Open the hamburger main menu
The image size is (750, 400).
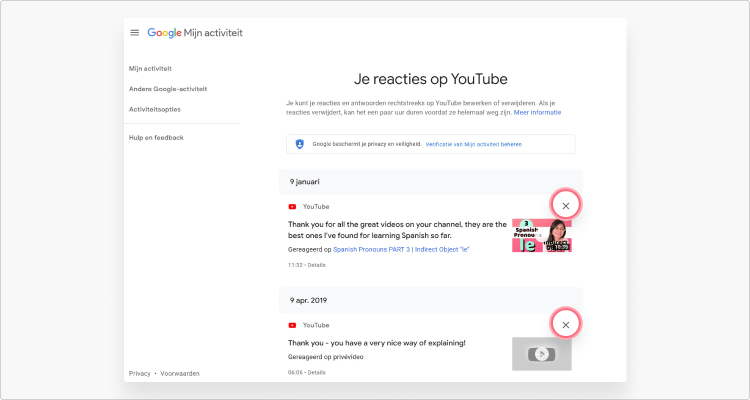coord(134,33)
